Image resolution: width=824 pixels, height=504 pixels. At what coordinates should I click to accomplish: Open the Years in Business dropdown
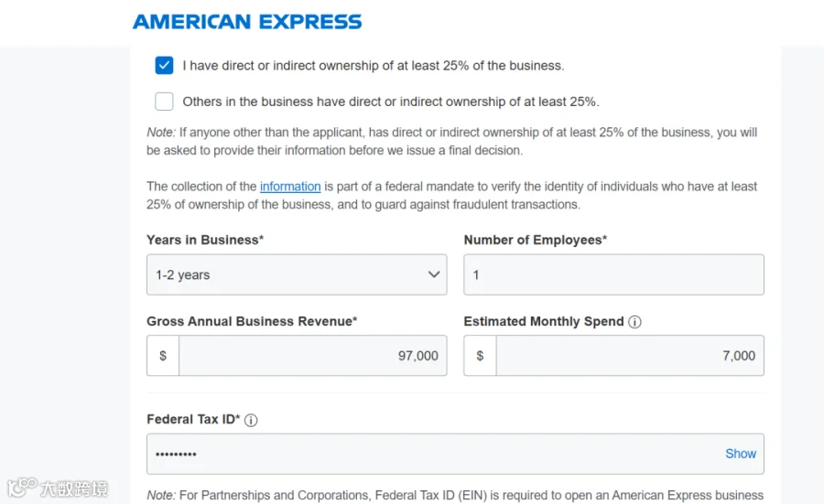(297, 274)
